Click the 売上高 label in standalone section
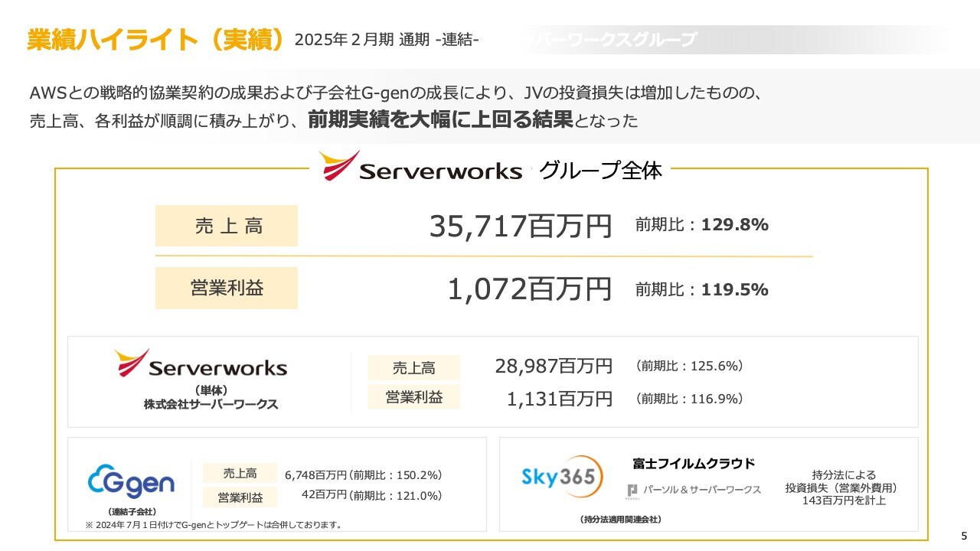 413,368
